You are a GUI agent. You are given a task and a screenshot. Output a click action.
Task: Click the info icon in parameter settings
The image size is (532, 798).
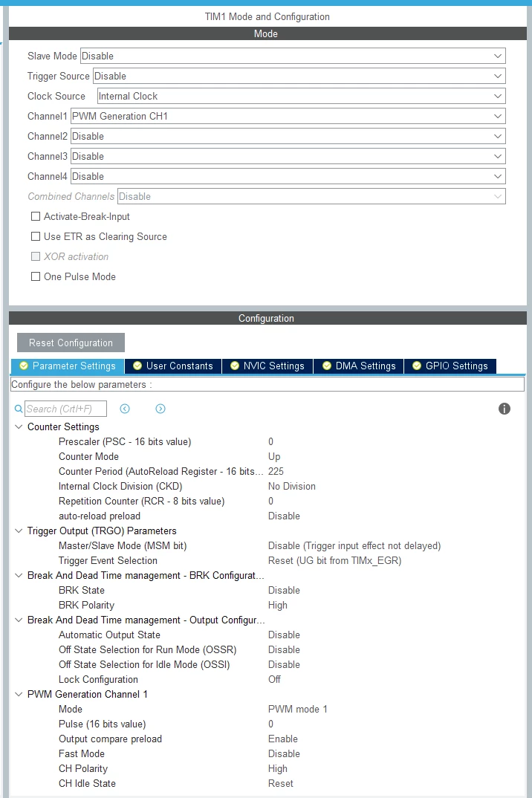click(504, 409)
